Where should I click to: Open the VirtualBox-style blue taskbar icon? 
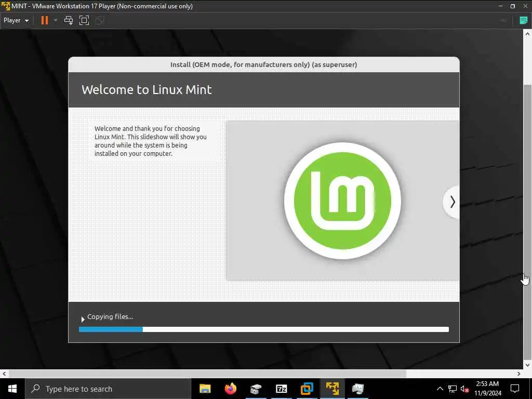pyautogui.click(x=307, y=389)
